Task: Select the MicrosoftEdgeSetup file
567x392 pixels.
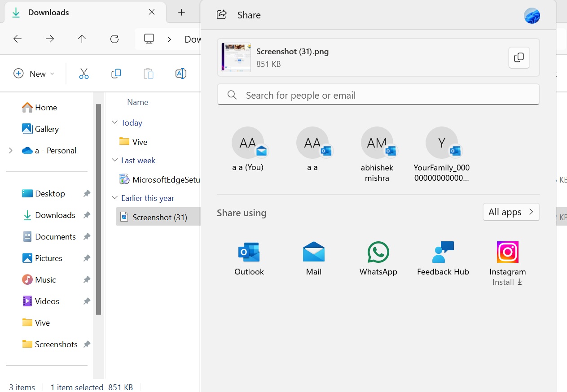Action: click(159, 179)
